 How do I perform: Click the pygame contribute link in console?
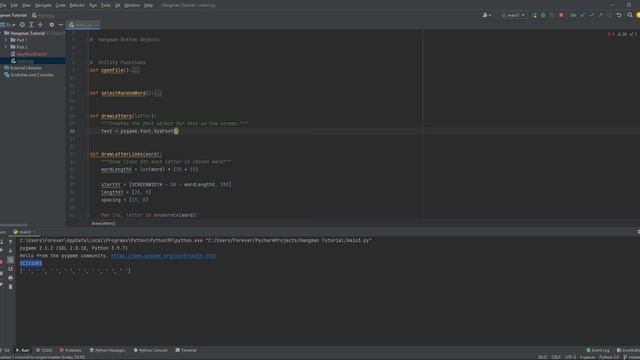[164, 256]
